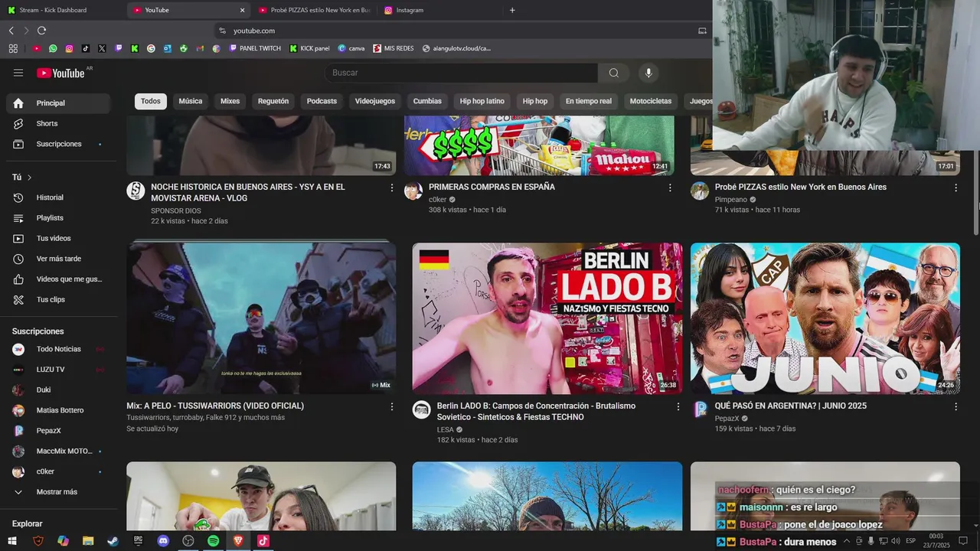Viewport: 980px width, 551px height.
Task: Open Berlin LADO B video thumbnail
Action: (x=547, y=318)
